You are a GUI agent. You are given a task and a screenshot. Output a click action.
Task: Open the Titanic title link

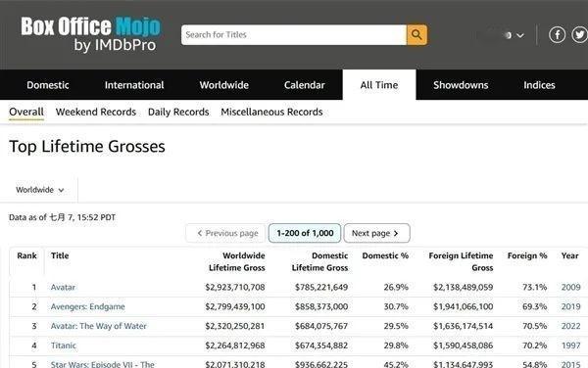point(64,345)
